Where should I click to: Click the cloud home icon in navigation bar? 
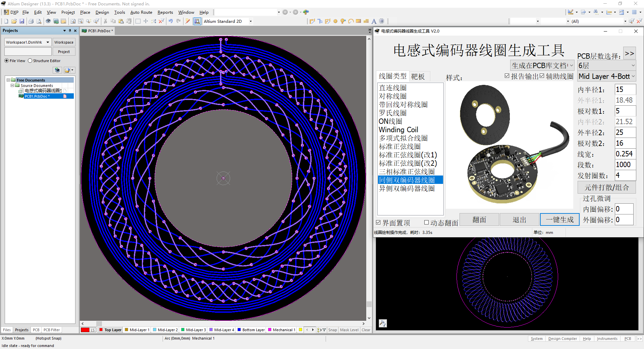click(x=306, y=12)
